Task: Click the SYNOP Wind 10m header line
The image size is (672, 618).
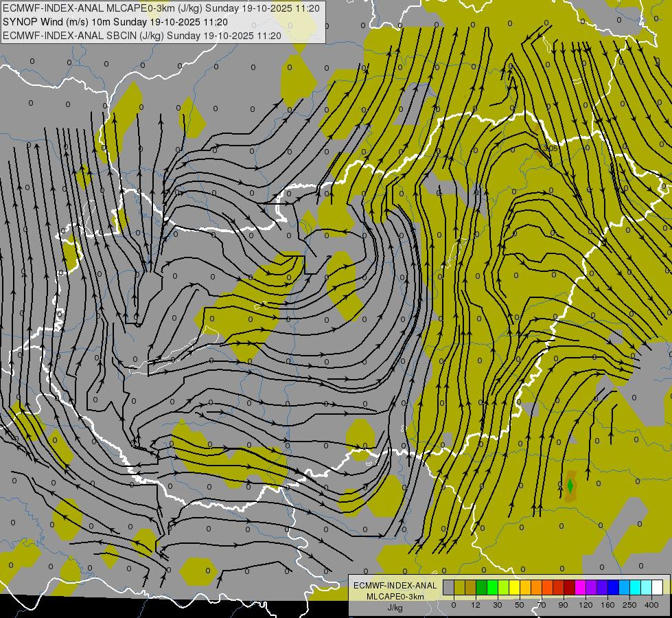Action: (x=115, y=22)
